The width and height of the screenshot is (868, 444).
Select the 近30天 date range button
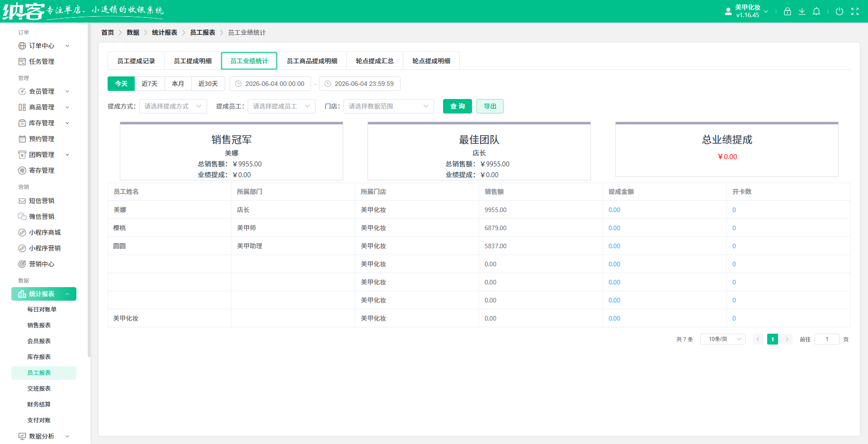(x=208, y=84)
